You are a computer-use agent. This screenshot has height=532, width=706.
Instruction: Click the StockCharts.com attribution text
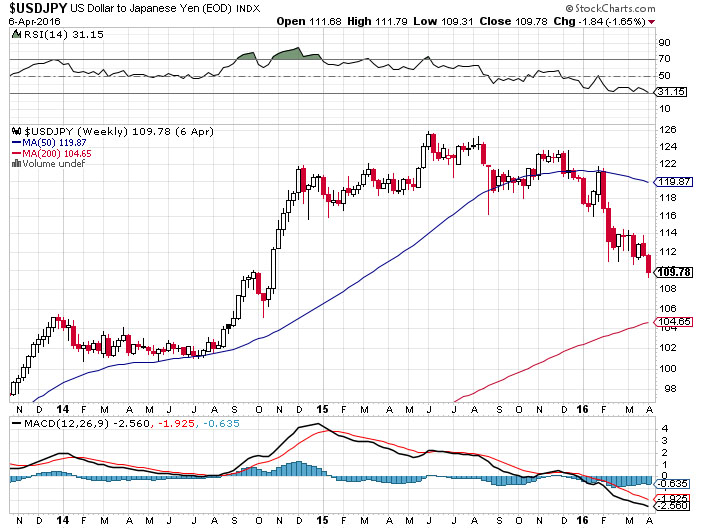pos(615,8)
